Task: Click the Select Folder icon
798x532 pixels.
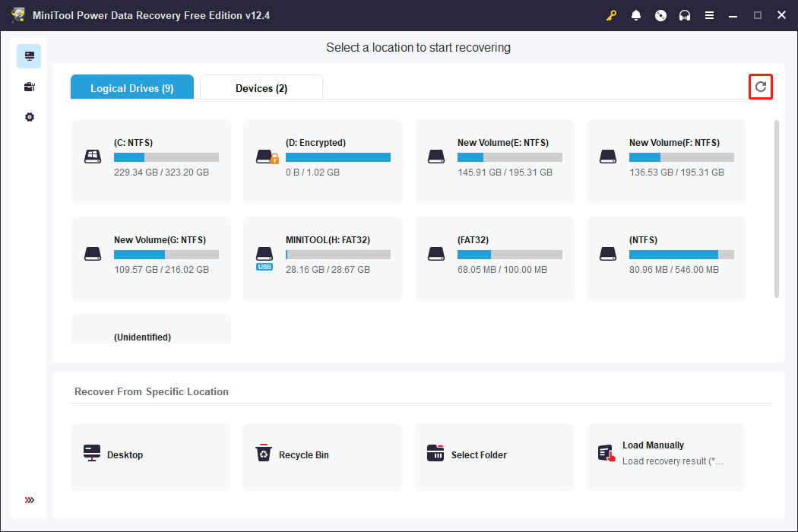Action: pos(435,453)
